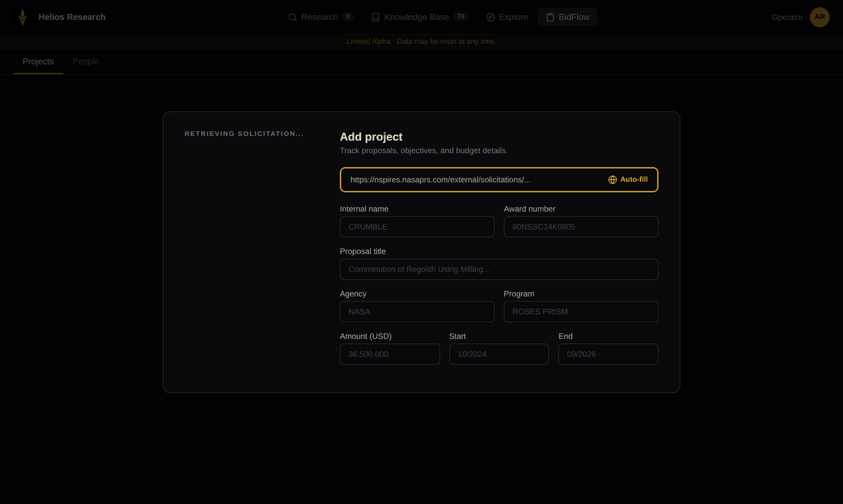This screenshot has width=843, height=504.
Task: Click the BidFlow clipboard icon
Action: pos(550,17)
